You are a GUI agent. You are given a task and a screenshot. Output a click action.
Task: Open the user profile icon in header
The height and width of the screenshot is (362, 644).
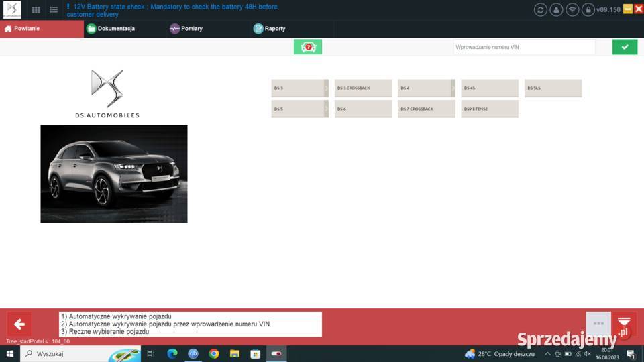[x=556, y=10]
